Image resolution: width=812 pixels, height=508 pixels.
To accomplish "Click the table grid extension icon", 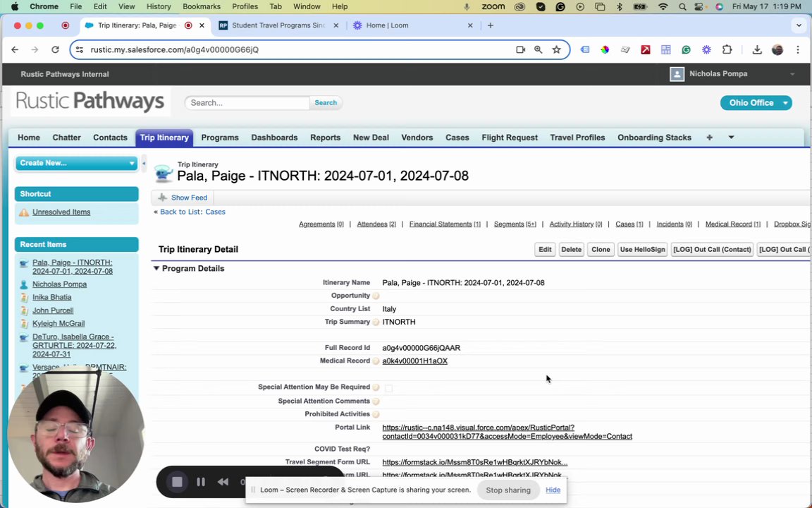I will (665, 50).
